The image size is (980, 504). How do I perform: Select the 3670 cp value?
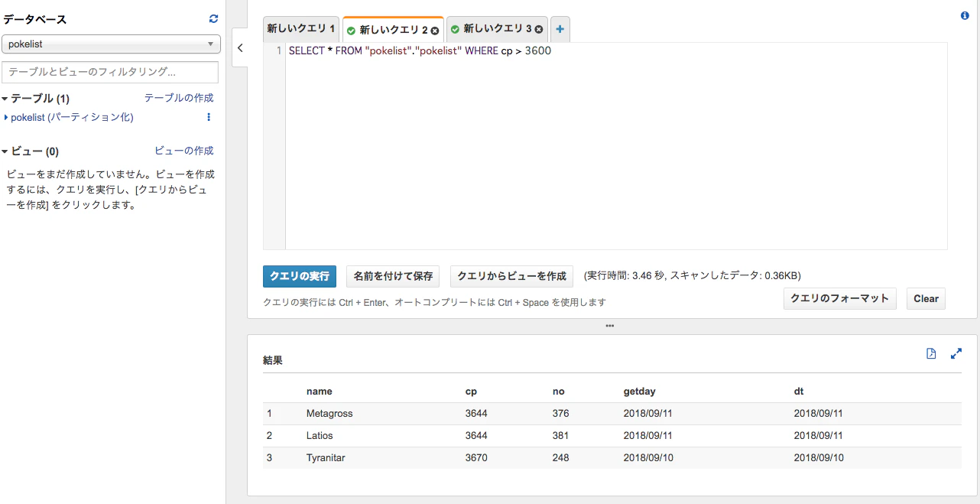point(476,458)
